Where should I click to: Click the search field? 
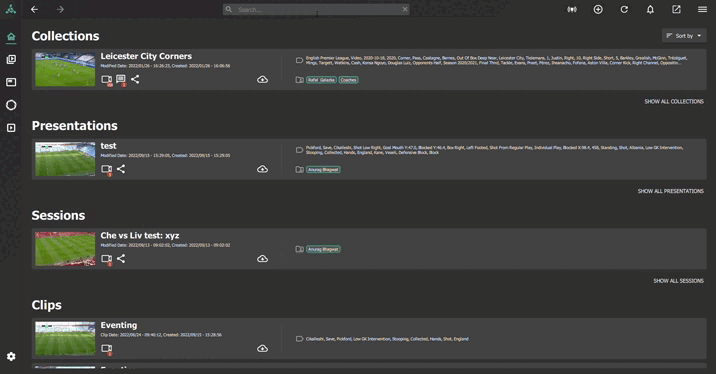click(x=316, y=9)
